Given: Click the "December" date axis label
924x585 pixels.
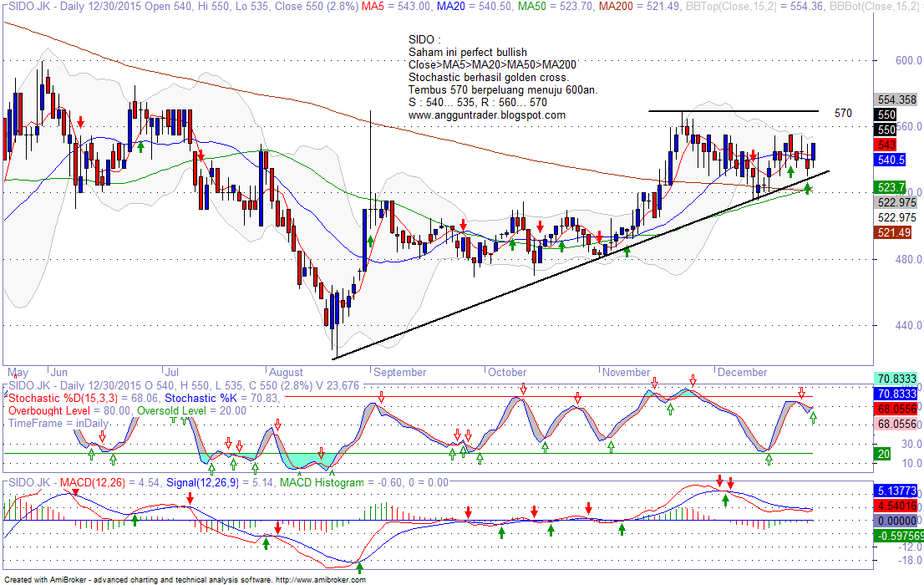Looking at the screenshot, I should 742,372.
